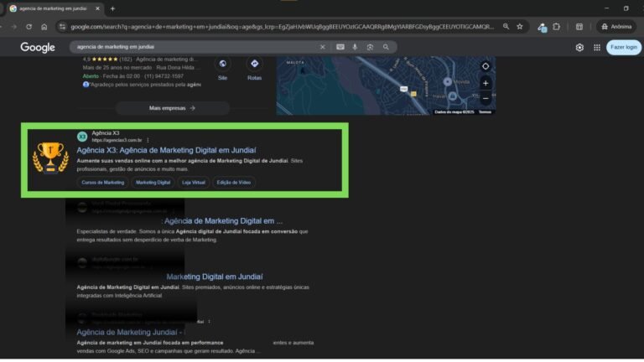This screenshot has width=644, height=362.
Task: Open the browser home page icon
Action: pos(44,27)
